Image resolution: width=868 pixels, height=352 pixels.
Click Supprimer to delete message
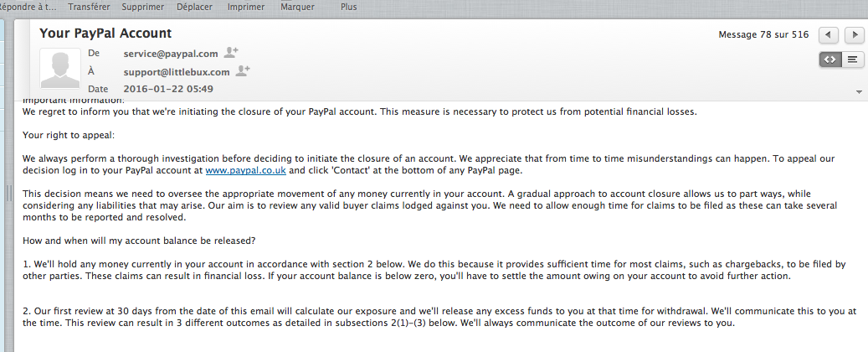[143, 6]
